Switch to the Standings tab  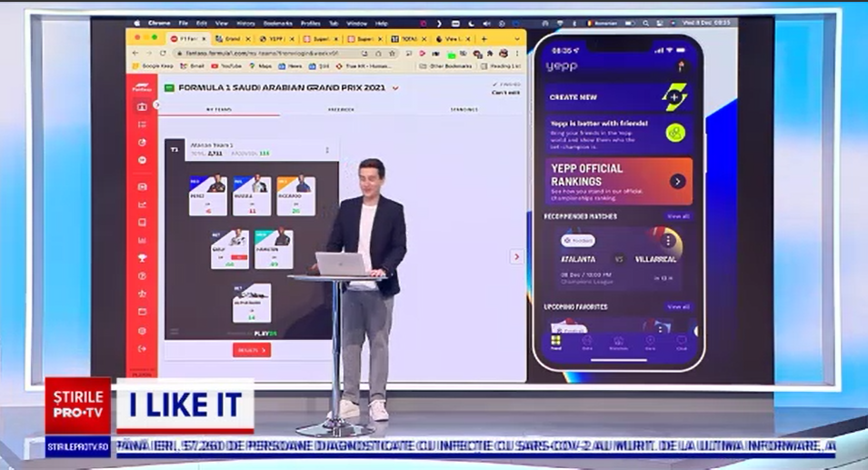pyautogui.click(x=464, y=109)
